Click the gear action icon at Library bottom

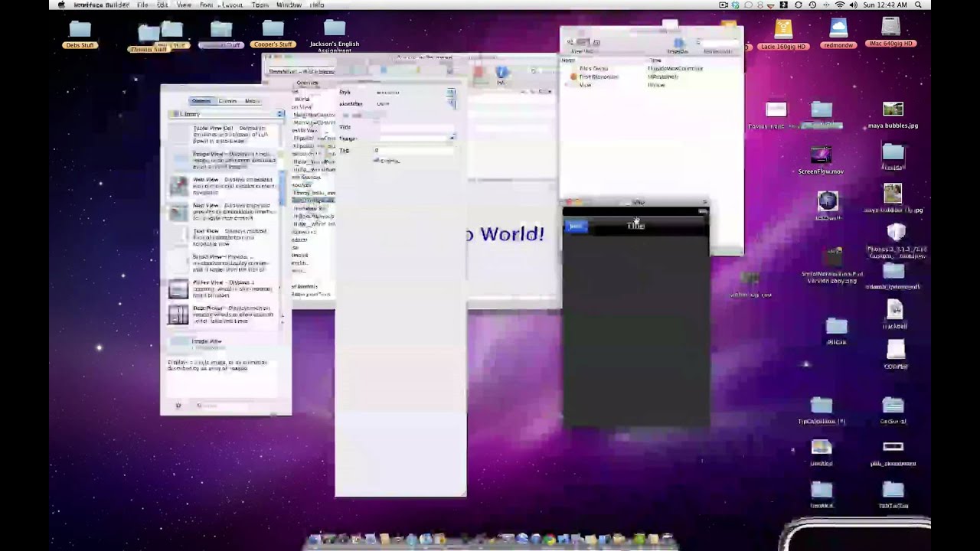[178, 406]
